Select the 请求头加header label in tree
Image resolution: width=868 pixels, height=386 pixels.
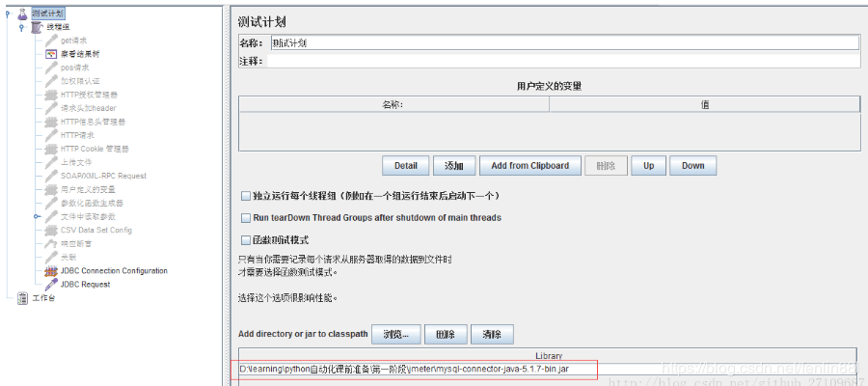[89, 108]
